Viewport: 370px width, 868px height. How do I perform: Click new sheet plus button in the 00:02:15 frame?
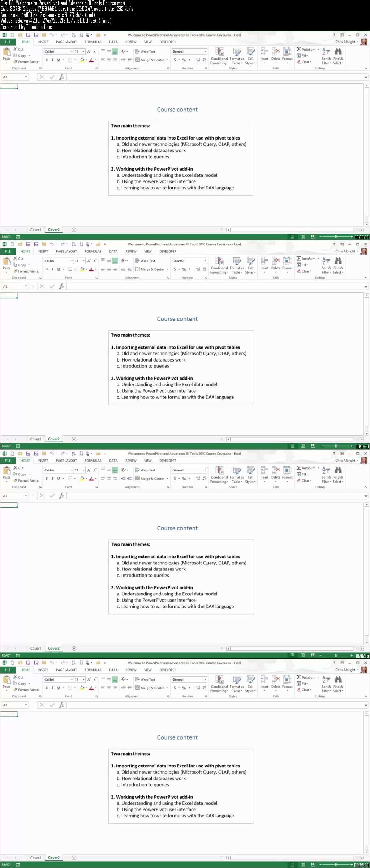(x=74, y=648)
